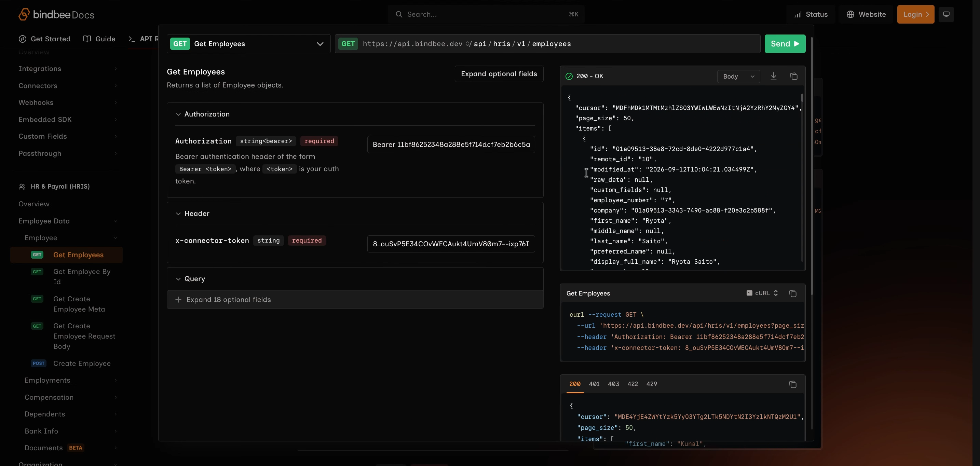
Task: Click the request URL bar
Action: (547, 44)
